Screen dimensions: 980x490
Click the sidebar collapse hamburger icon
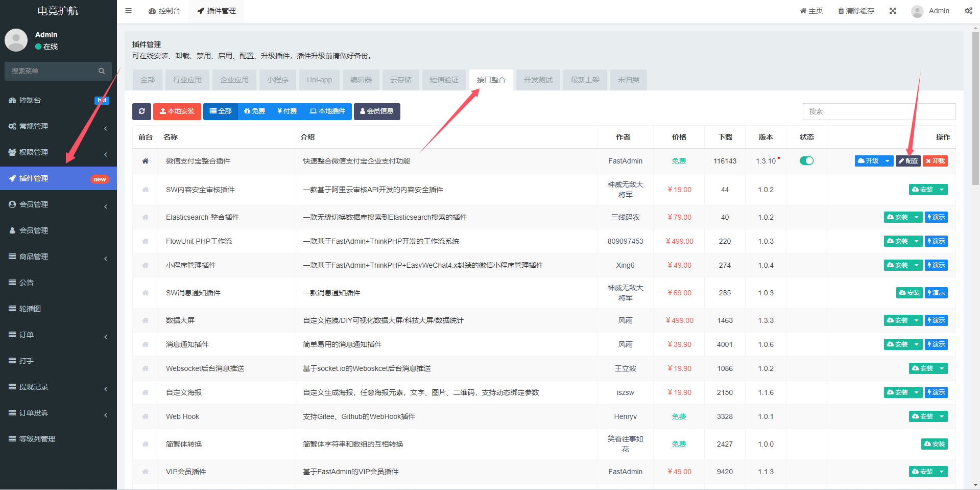click(x=129, y=11)
